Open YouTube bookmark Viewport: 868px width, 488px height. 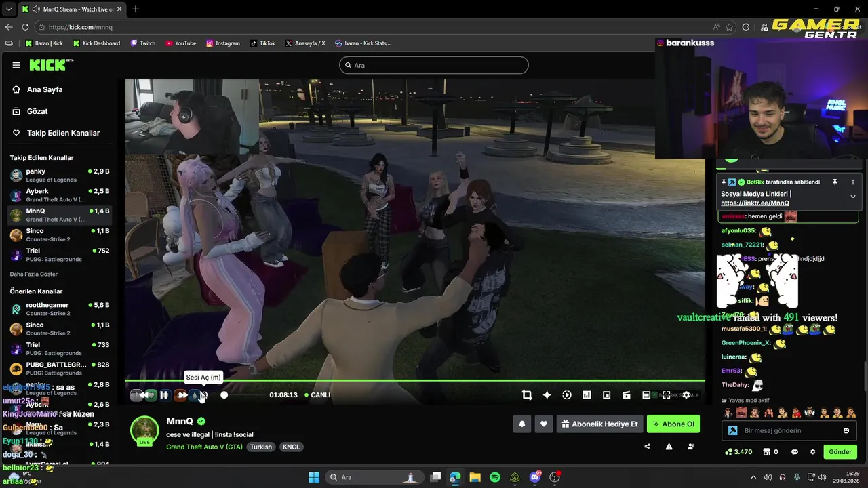[180, 43]
